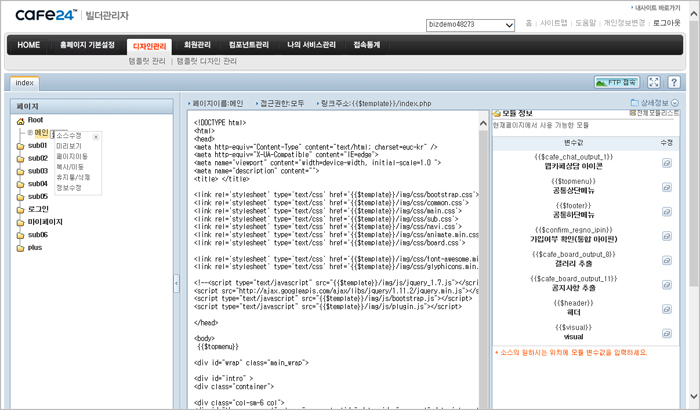The height and width of the screenshot is (410, 700).
Task: Select the 디자인관리 menu tab
Action: tap(149, 46)
